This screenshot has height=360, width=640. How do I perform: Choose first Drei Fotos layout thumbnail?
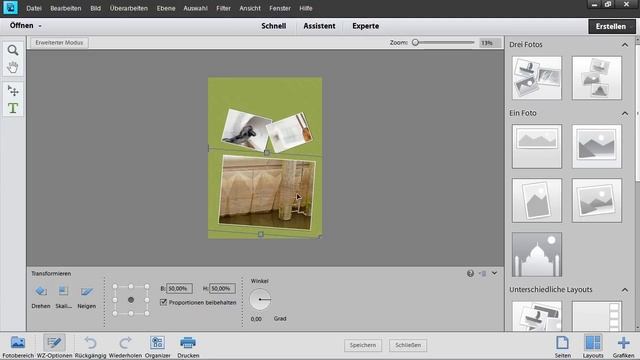[536, 78]
